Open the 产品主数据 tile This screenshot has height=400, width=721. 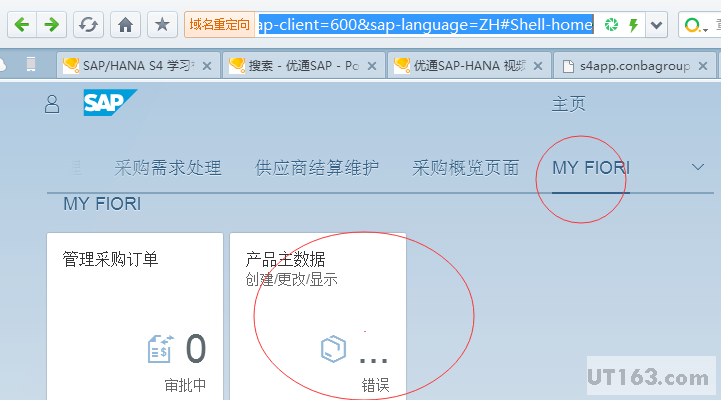318,316
